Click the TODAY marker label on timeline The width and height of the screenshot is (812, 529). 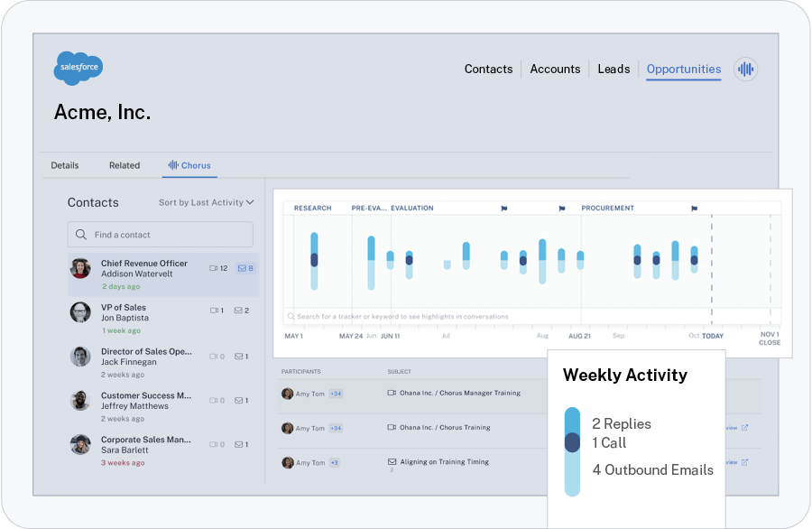tap(713, 336)
